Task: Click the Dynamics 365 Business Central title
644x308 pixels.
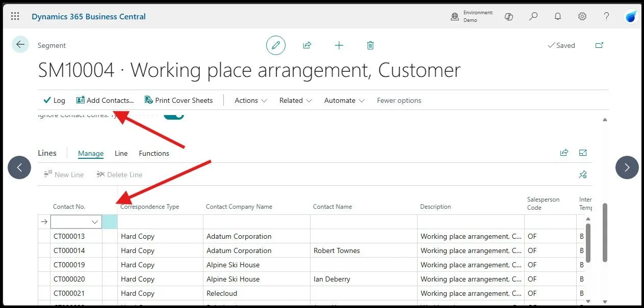Action: 89,16
